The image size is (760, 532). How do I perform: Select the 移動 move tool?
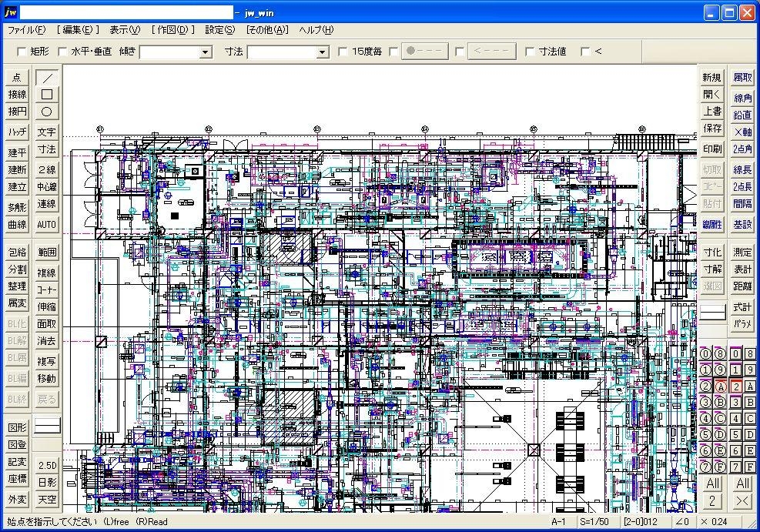tap(47, 379)
